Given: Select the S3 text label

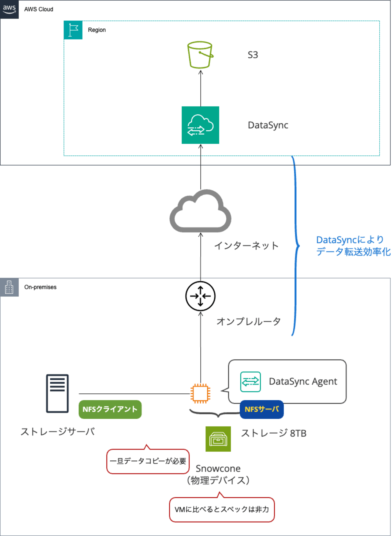Looking at the screenshot, I should (253, 55).
